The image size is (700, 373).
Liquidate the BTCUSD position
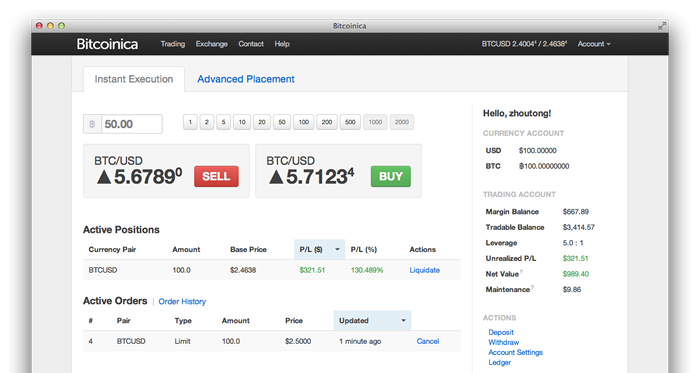425,270
